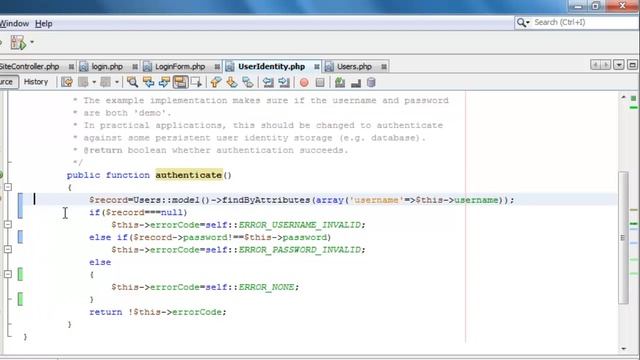Open the Window menu
Image resolution: width=640 pixels, height=360 pixels.
(14, 24)
